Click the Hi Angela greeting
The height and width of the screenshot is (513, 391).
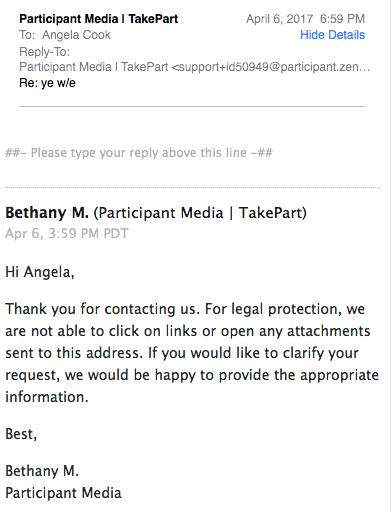coord(40,272)
